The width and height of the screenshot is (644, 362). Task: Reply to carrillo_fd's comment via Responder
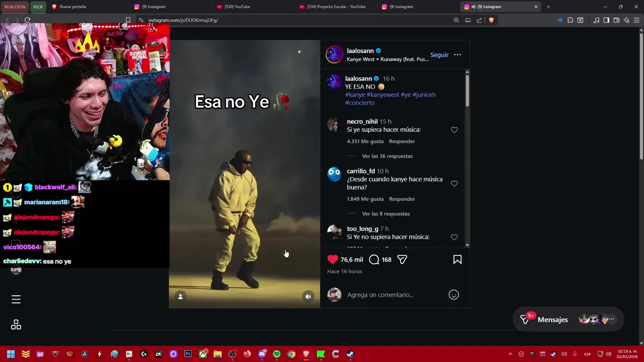[x=402, y=199]
